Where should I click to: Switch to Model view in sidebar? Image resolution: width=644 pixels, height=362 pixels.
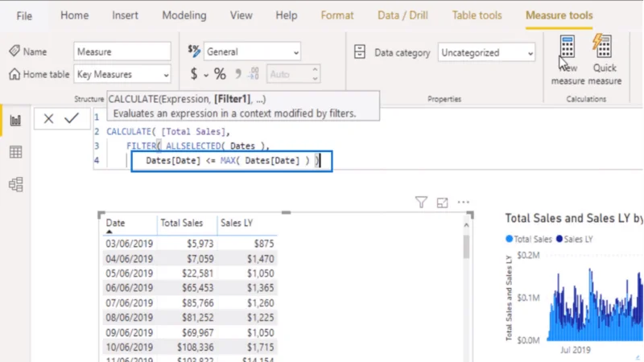coord(15,184)
